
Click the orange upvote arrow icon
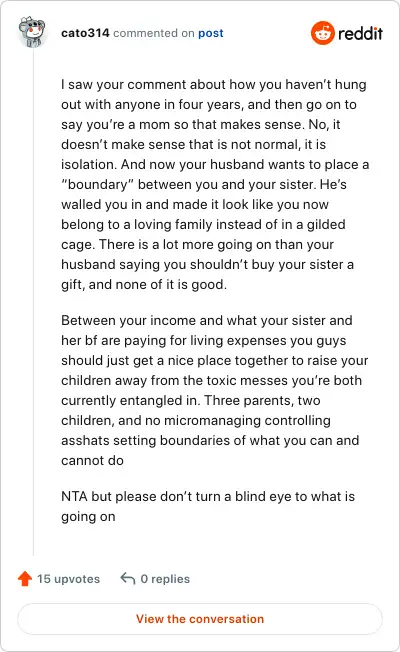coord(25,578)
